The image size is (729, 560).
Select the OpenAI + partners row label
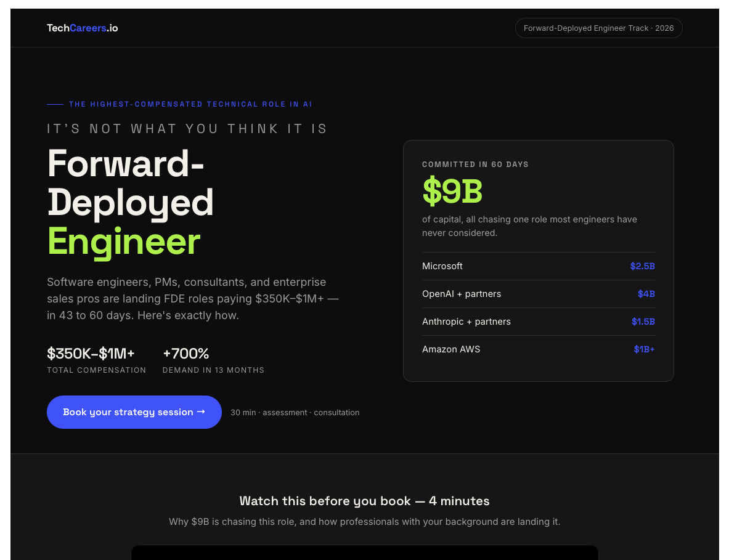coord(461,294)
